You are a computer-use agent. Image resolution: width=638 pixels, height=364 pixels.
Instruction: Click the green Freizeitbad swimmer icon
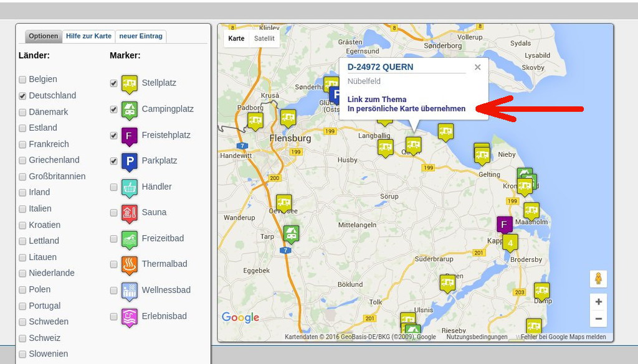point(130,240)
